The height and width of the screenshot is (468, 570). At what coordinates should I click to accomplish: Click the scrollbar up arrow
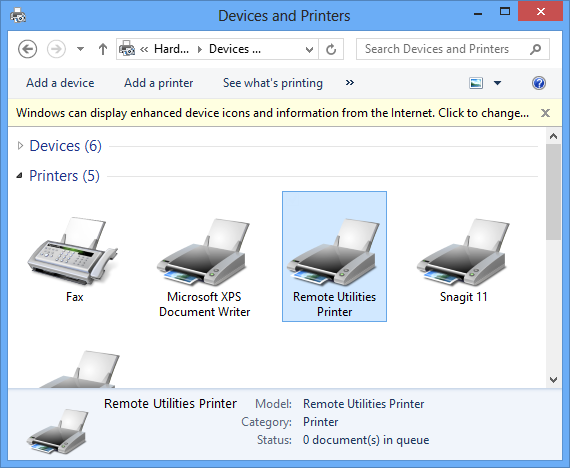coord(553,136)
